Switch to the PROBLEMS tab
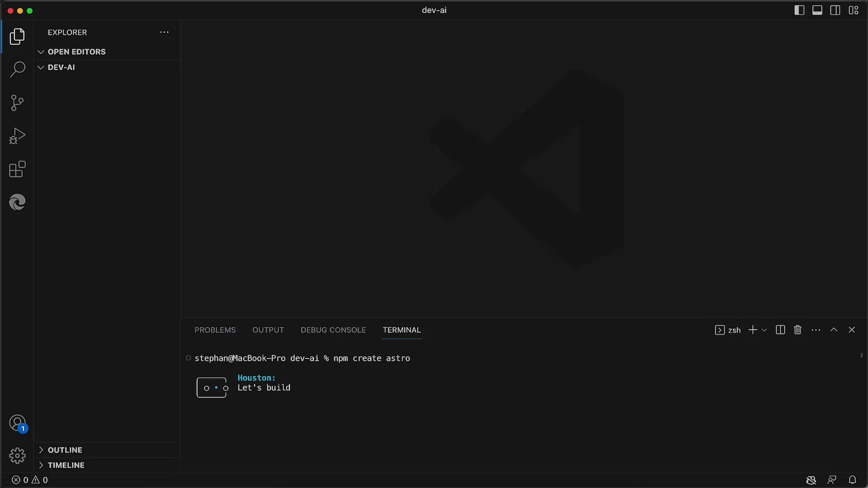The width and height of the screenshot is (868, 488). point(215,330)
